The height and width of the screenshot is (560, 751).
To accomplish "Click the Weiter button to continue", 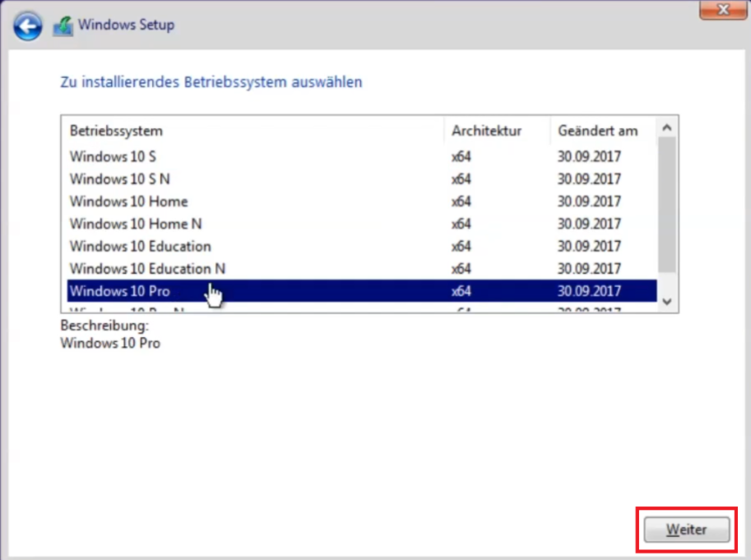I will [x=686, y=529].
